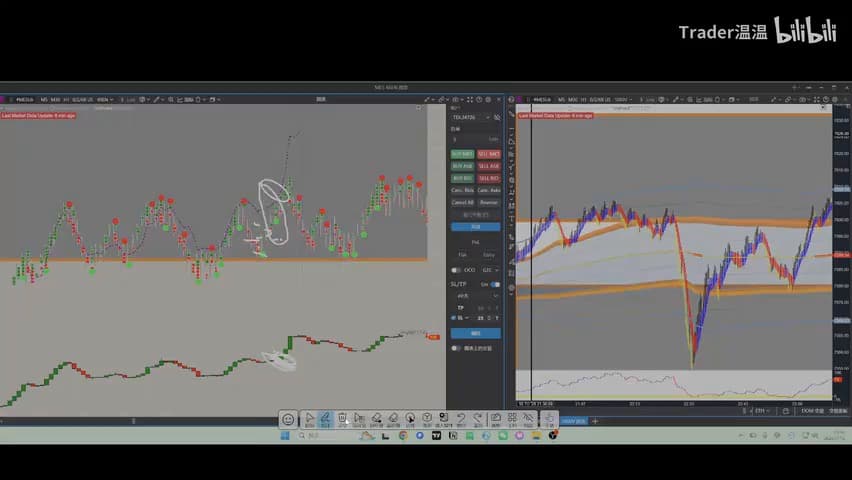Open the symbol selector on the right chart toolbar
The height and width of the screenshot is (480, 852).
(542, 99)
